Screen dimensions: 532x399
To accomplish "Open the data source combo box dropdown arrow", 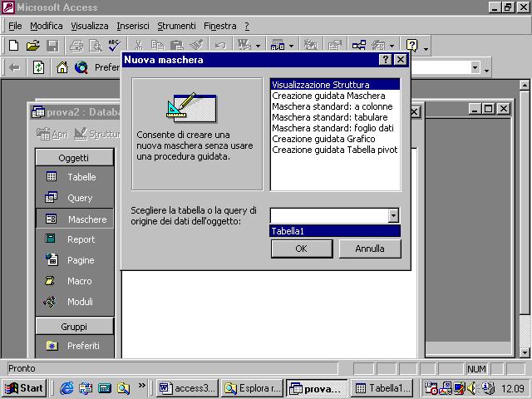I will pyautogui.click(x=393, y=215).
